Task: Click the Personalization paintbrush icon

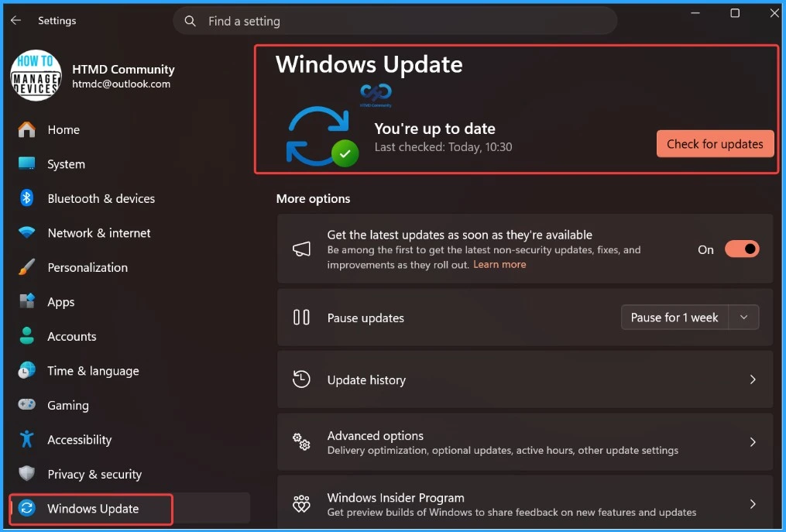Action: click(x=26, y=267)
